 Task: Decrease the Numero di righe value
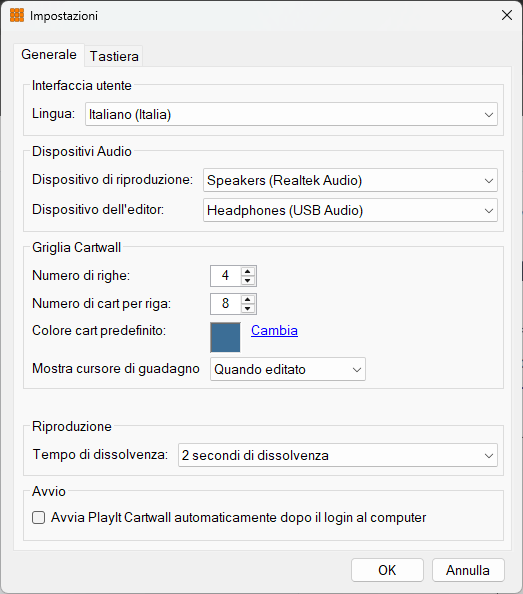coord(248,280)
